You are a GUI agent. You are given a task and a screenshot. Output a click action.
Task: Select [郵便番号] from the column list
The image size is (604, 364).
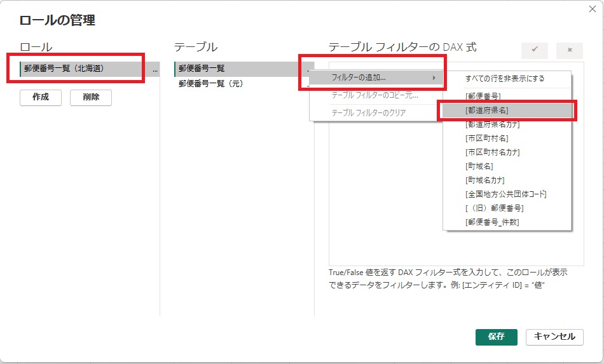coord(483,96)
